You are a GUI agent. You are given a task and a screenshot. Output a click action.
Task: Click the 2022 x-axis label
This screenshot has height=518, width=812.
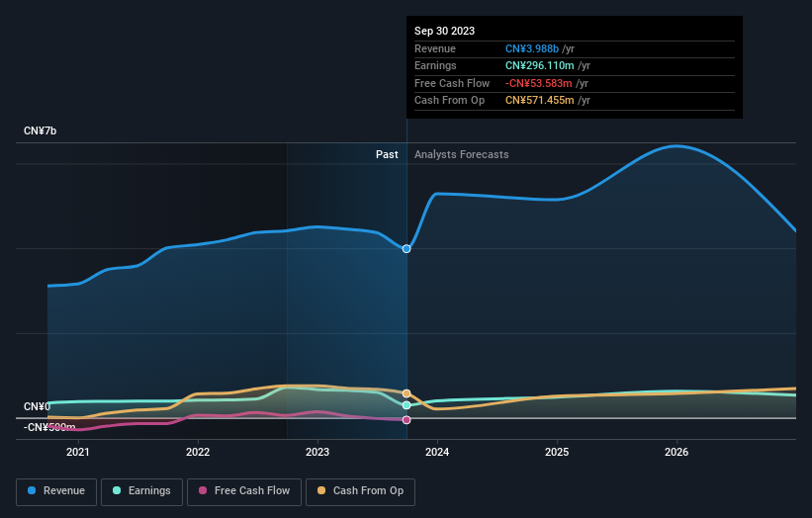(x=198, y=453)
